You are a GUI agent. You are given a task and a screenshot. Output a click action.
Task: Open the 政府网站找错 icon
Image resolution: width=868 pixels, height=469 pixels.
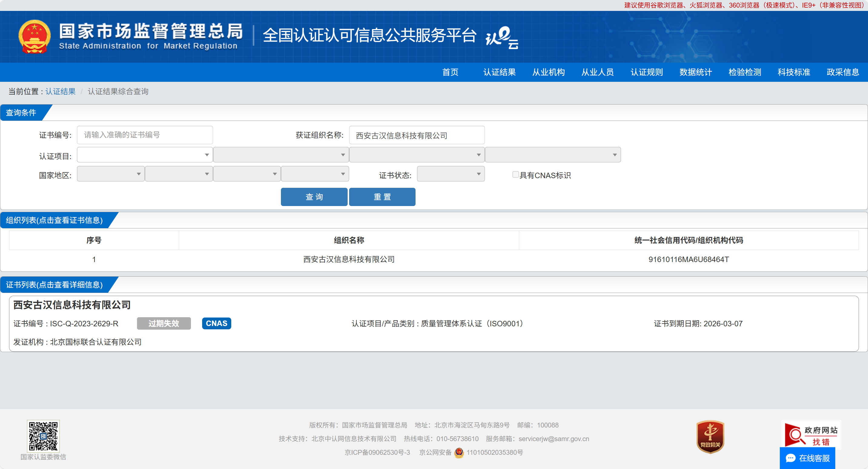click(811, 434)
